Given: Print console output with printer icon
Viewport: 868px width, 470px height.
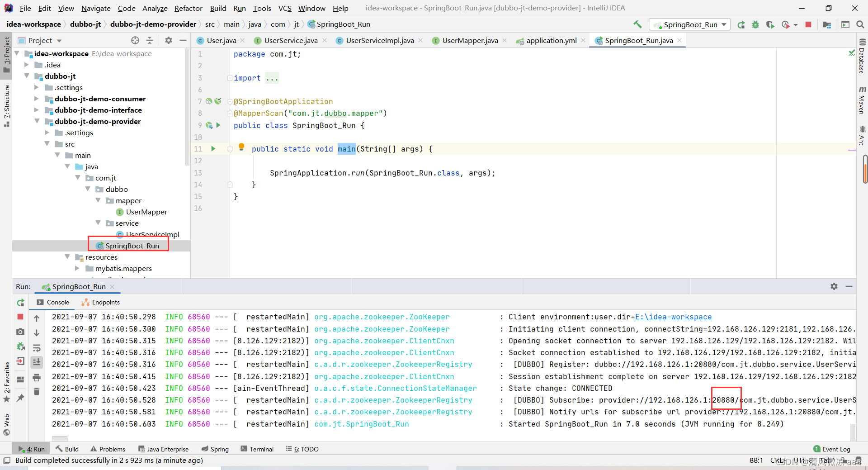Looking at the screenshot, I should [37, 377].
